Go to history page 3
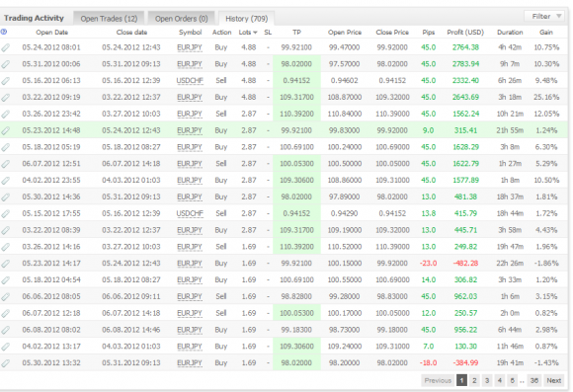573x392 pixels. (x=487, y=381)
